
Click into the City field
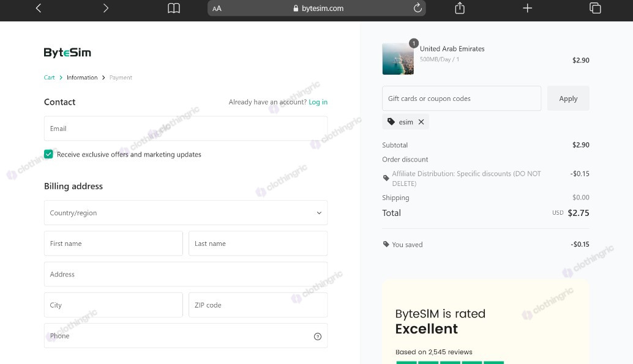pyautogui.click(x=113, y=305)
